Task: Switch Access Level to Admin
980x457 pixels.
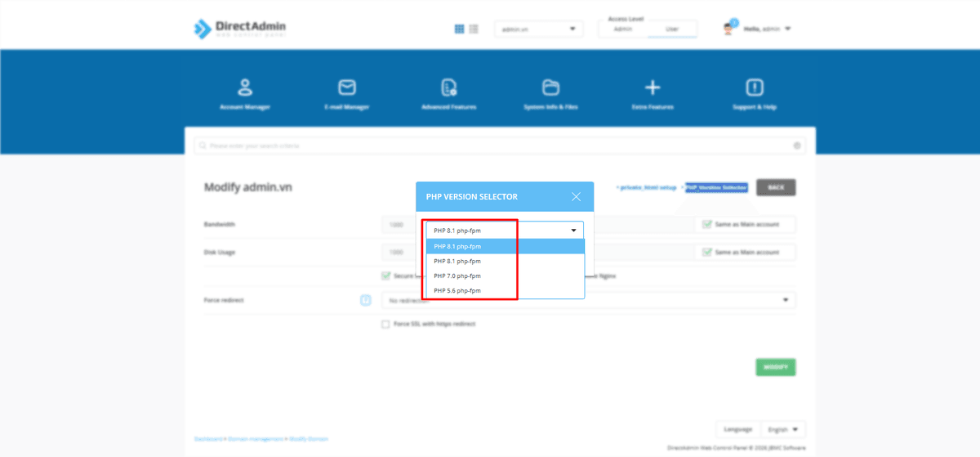Action: [623, 29]
